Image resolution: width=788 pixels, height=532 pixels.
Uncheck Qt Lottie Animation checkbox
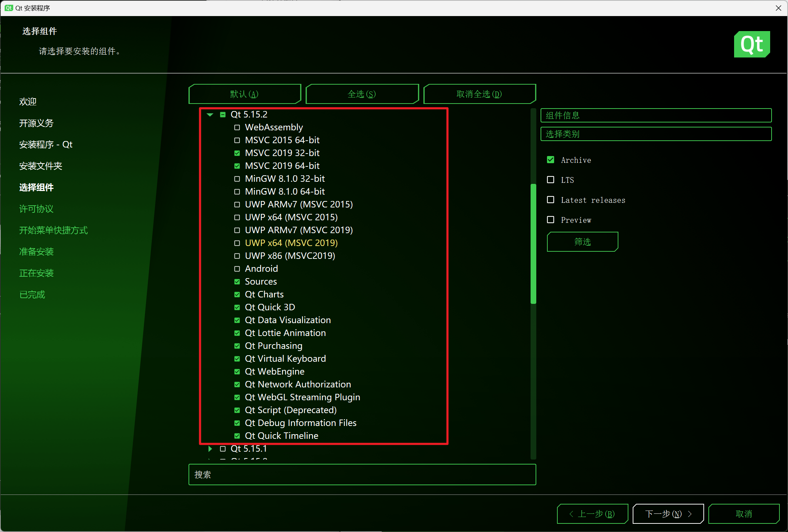click(x=237, y=333)
